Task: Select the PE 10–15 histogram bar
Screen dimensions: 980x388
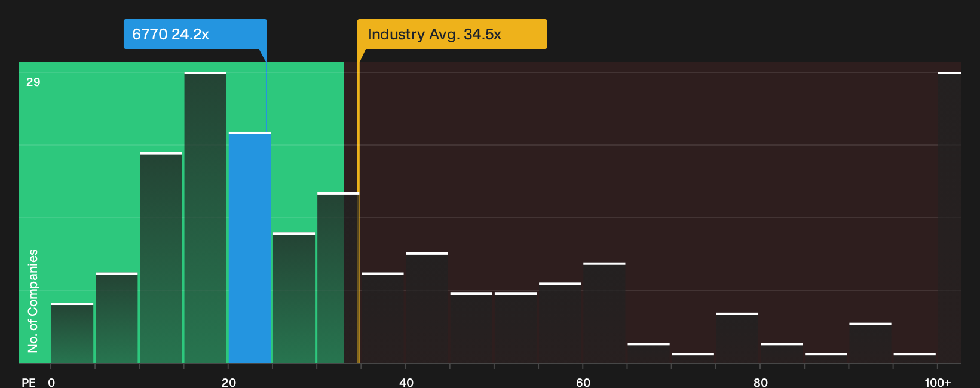Action: point(161,258)
